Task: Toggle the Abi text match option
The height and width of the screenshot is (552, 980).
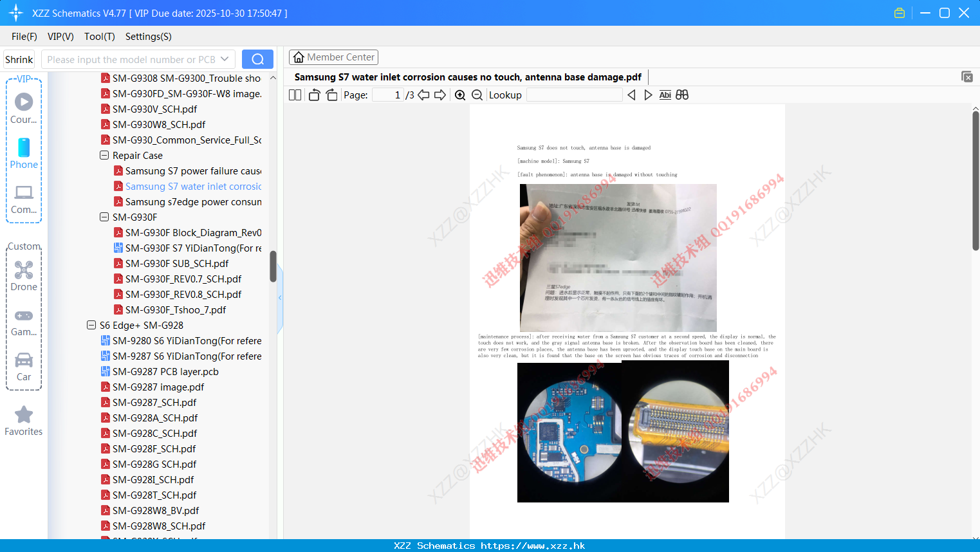Action: 665,95
